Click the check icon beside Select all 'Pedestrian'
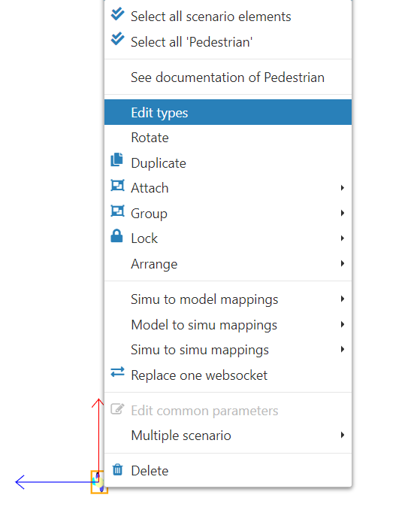Image resolution: width=420 pixels, height=510 pixels. [x=117, y=39]
